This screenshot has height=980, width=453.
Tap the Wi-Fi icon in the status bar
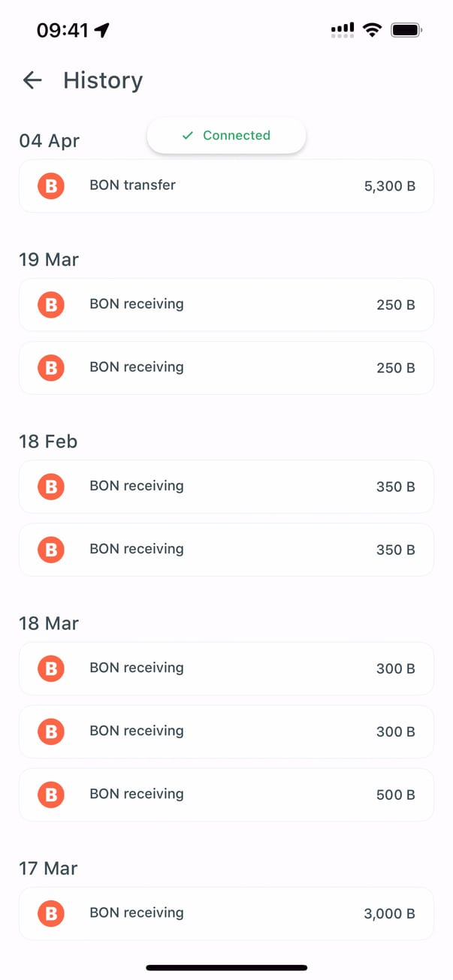[x=372, y=30]
